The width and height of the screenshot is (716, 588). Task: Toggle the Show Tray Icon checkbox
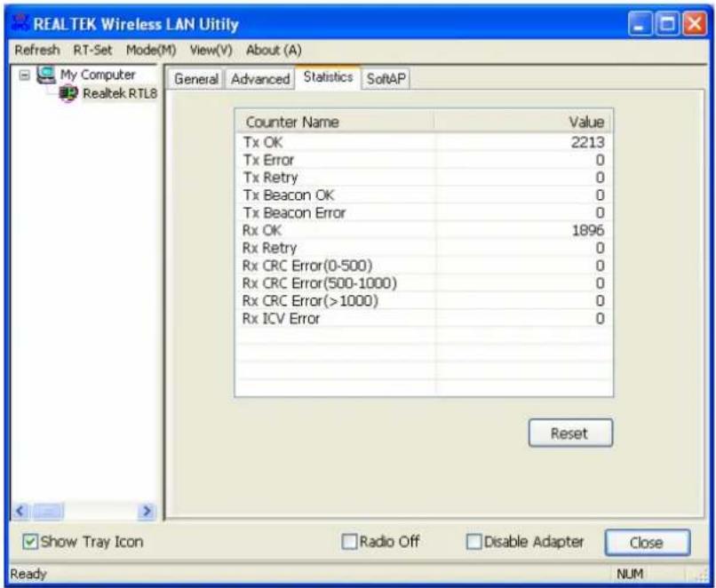(x=30, y=542)
